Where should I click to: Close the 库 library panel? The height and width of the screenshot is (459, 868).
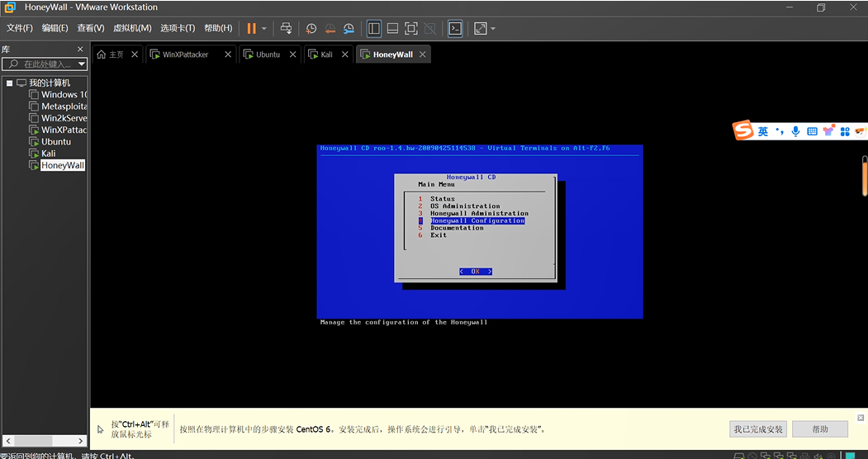pos(80,50)
